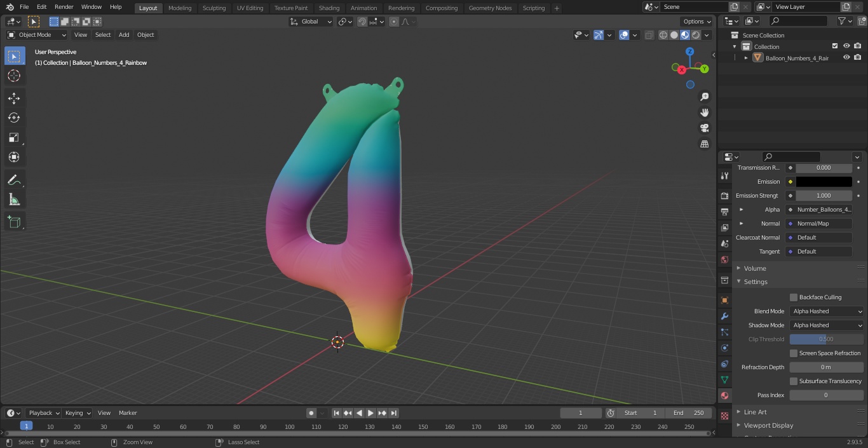This screenshot has width=868, height=448.
Task: Click the current frame number field
Action: pyautogui.click(x=581, y=413)
